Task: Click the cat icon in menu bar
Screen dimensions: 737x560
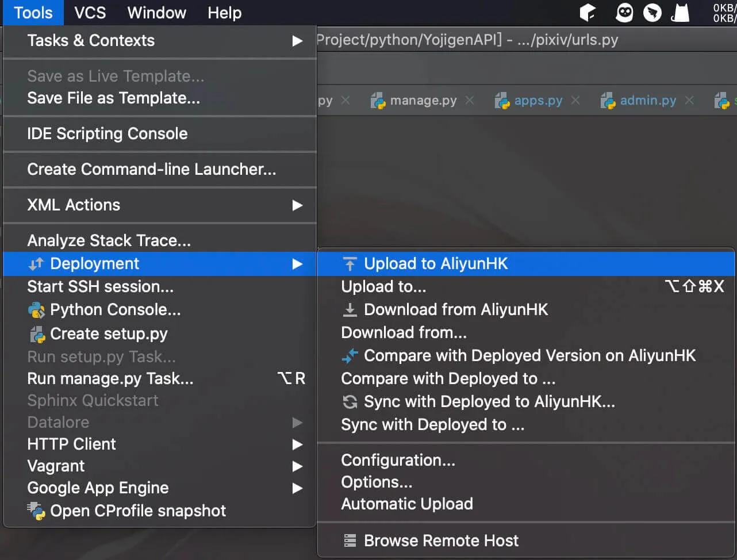Action: pos(680,13)
